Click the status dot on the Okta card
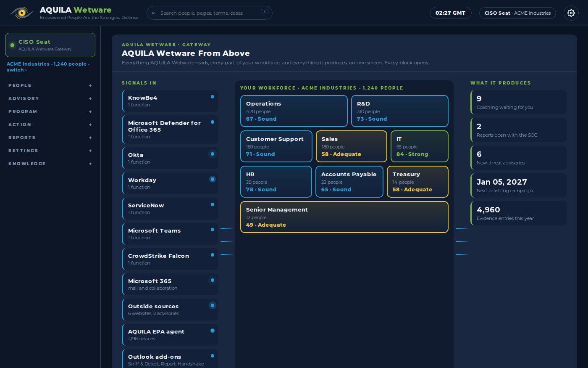Viewport: 588px width, 368px height. coord(213,154)
